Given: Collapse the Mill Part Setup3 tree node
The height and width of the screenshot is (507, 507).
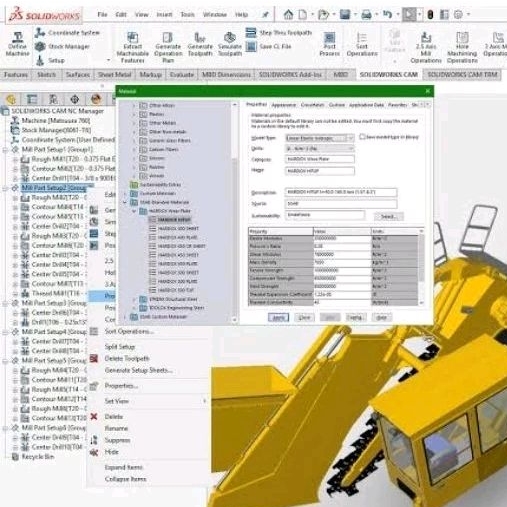Looking at the screenshot, I should point(5,303).
